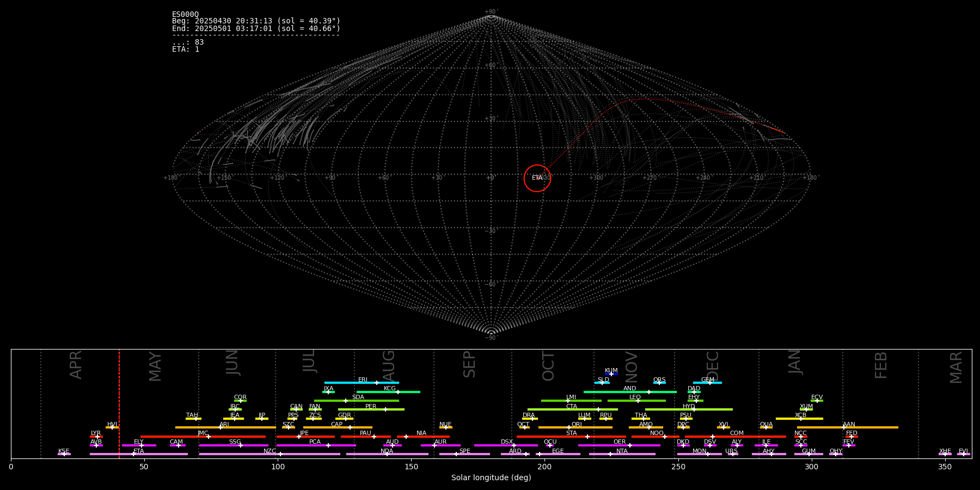Select the SDA shower activity bar
The width and height of the screenshot is (980, 490).
pyautogui.click(x=357, y=401)
